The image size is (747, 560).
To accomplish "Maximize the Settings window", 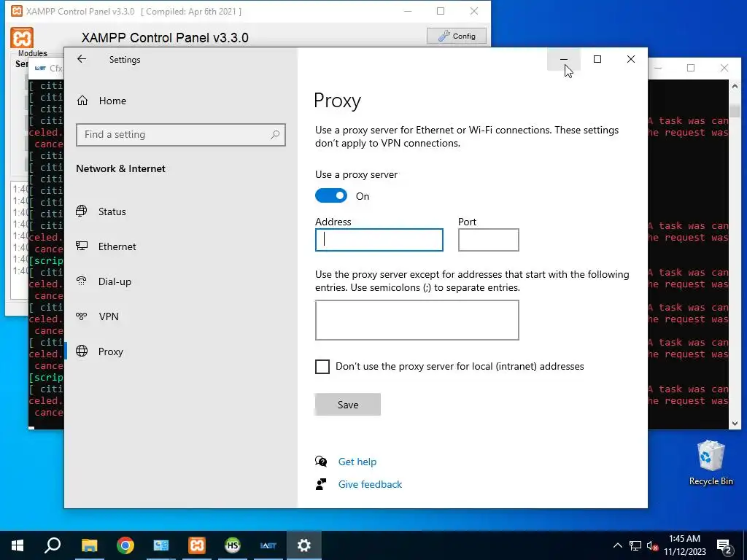I will pos(597,59).
